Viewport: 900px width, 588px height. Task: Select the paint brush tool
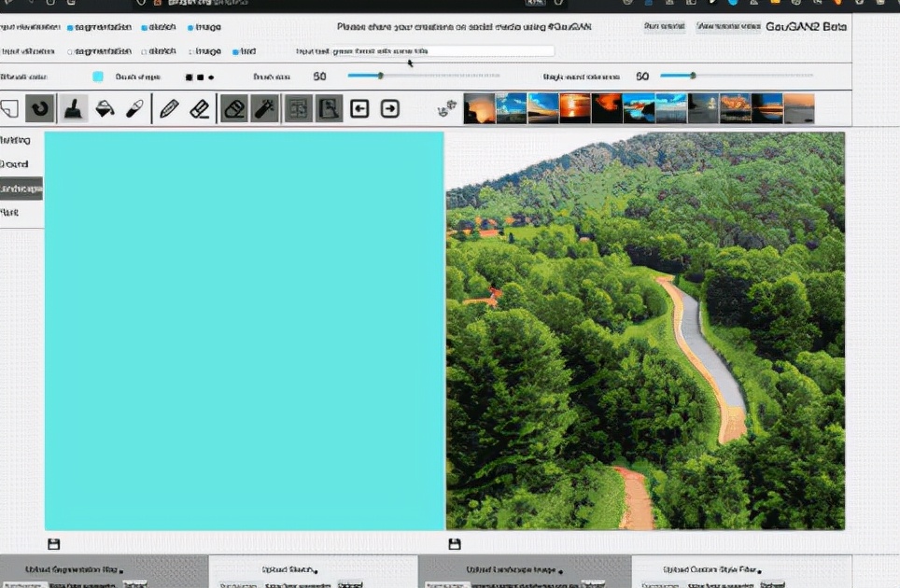coord(73,109)
